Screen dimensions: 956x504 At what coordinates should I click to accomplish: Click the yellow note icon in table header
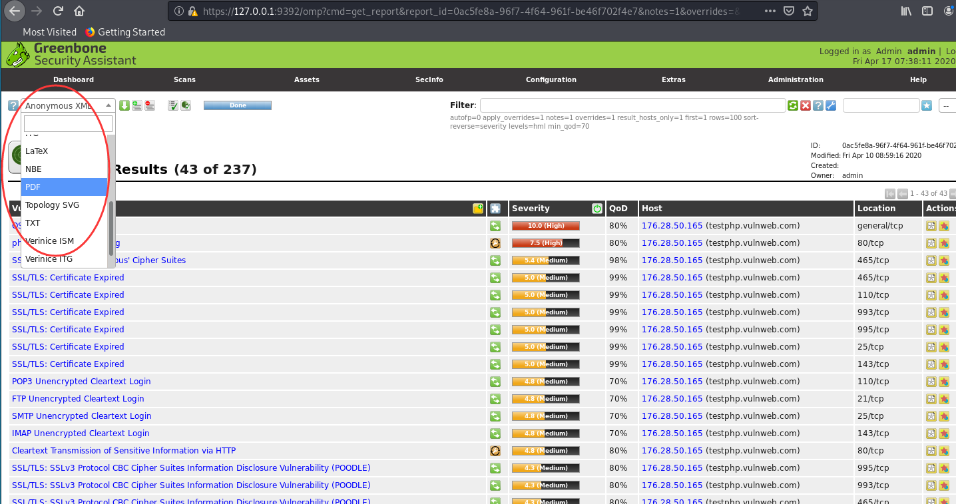pyautogui.click(x=479, y=208)
